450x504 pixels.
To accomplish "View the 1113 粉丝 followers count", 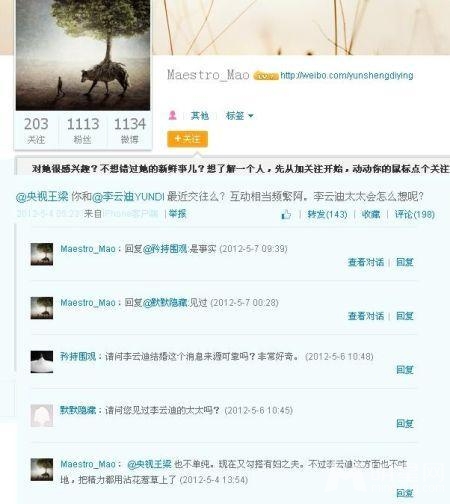I will (x=83, y=130).
